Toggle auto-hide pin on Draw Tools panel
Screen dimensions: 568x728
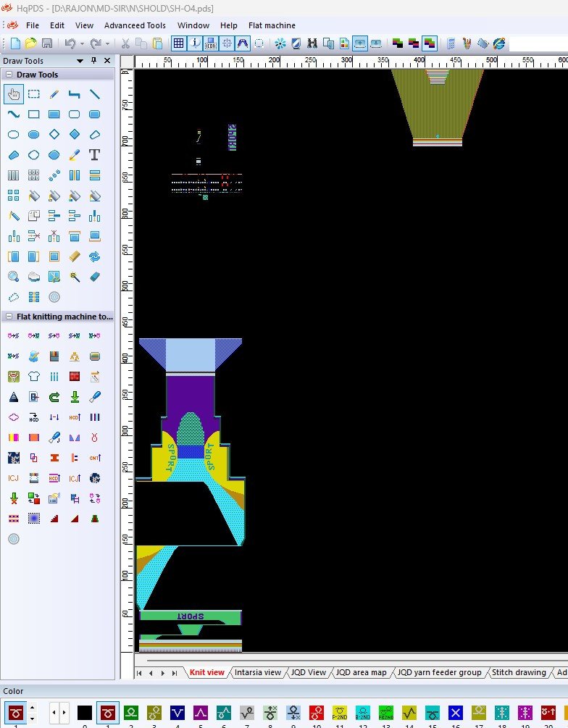point(93,61)
